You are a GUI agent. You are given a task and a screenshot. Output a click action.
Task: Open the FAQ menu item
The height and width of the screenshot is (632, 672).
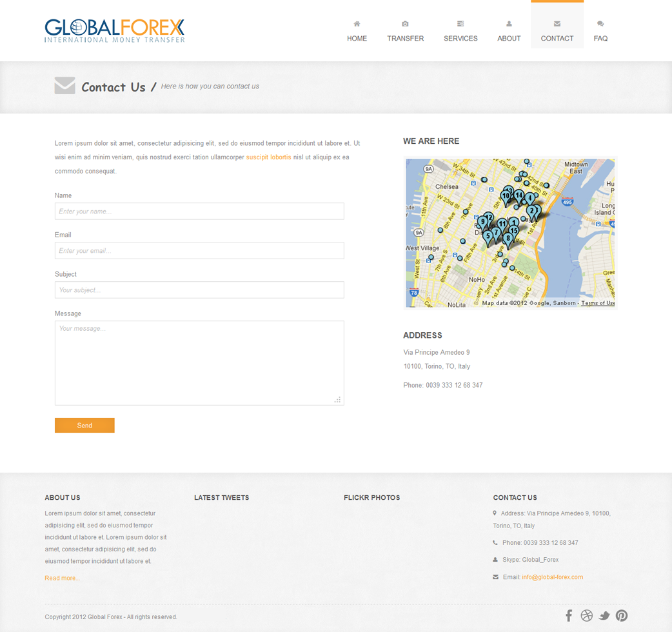600,38
